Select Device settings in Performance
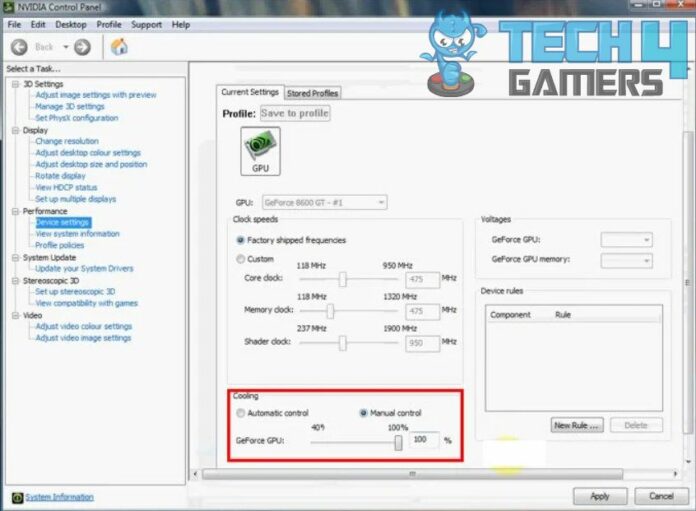The image size is (696, 511). [x=63, y=222]
